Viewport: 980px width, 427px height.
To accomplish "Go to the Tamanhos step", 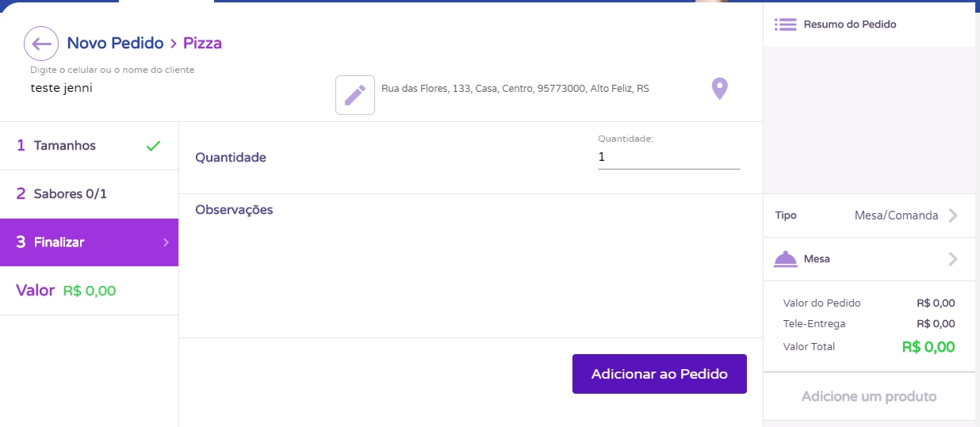I will point(65,146).
